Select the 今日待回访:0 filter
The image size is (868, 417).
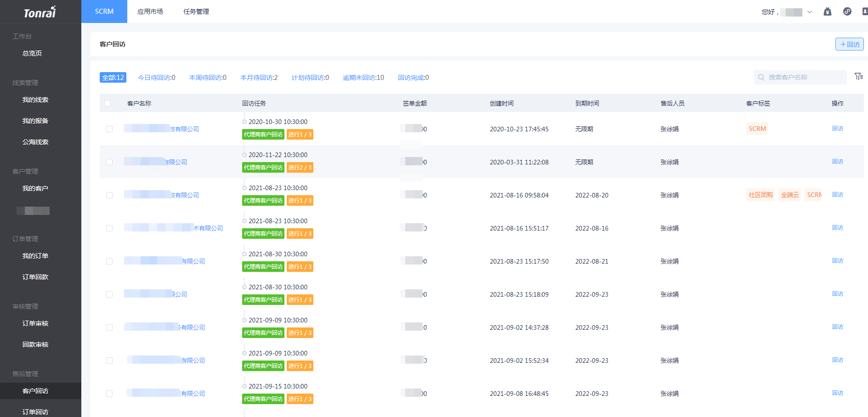157,78
